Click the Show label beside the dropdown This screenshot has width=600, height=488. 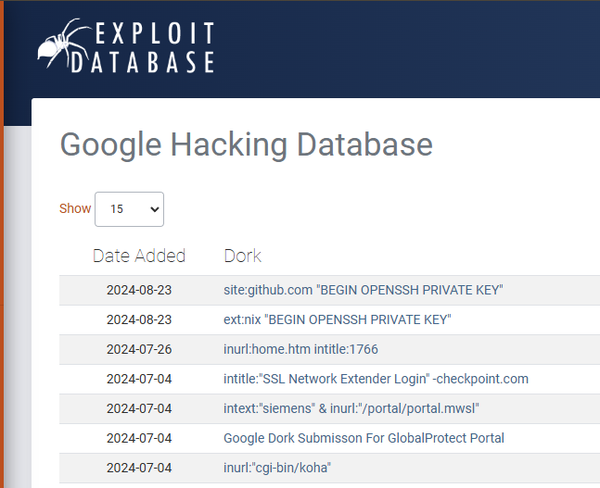coord(75,209)
